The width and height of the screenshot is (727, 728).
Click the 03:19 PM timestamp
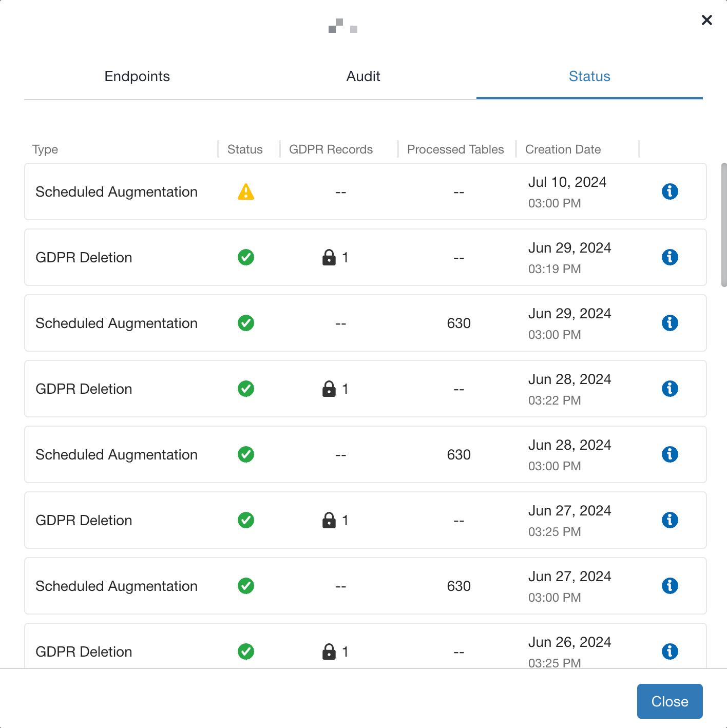click(554, 269)
